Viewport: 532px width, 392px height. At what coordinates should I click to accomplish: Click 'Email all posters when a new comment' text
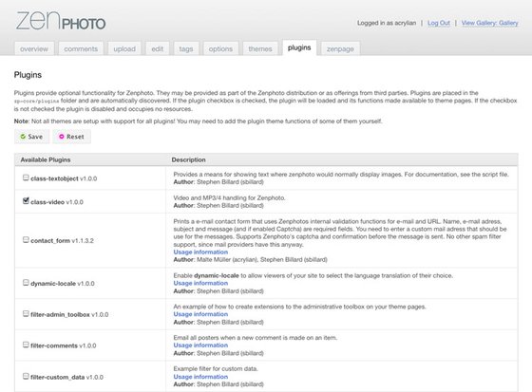click(x=256, y=338)
